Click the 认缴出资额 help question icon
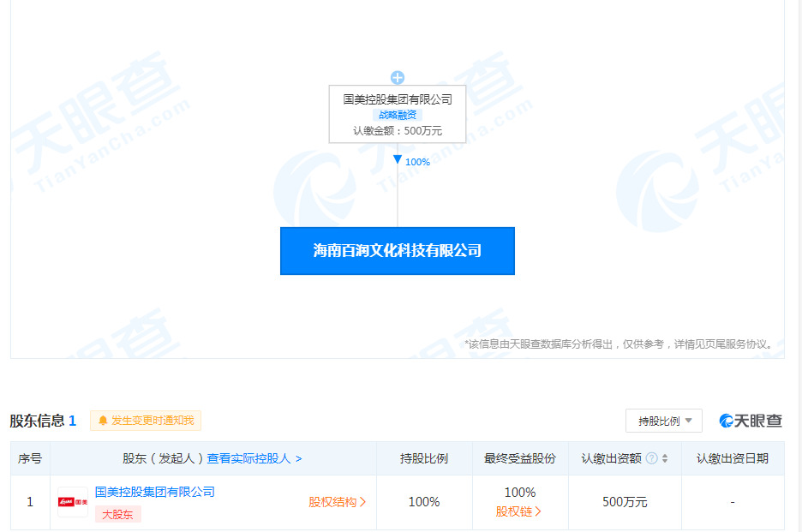The width and height of the screenshot is (802, 532). coord(651,458)
